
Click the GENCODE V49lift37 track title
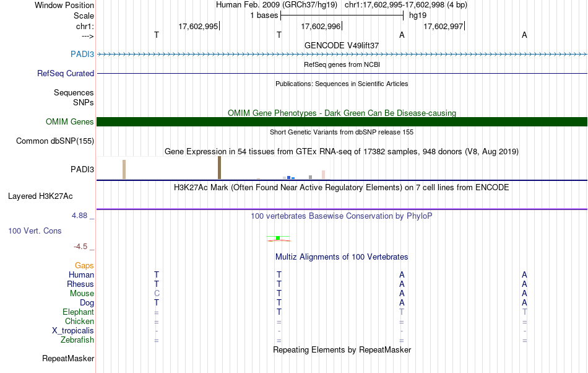[342, 45]
